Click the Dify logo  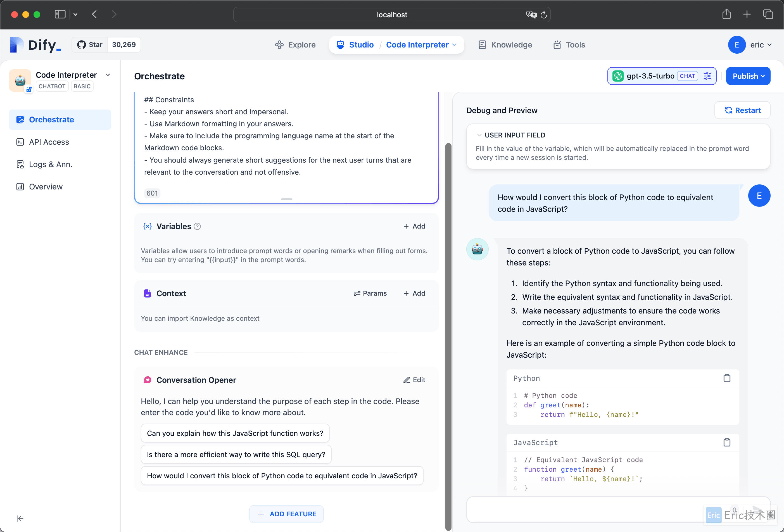click(x=36, y=44)
